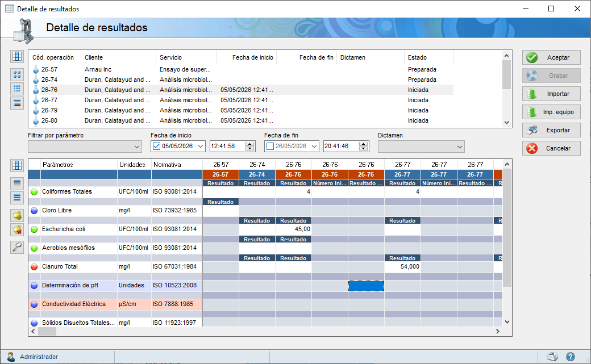Click the operations list vertical scrollbar thumb
This screenshot has height=364, width=591.
tap(506, 74)
